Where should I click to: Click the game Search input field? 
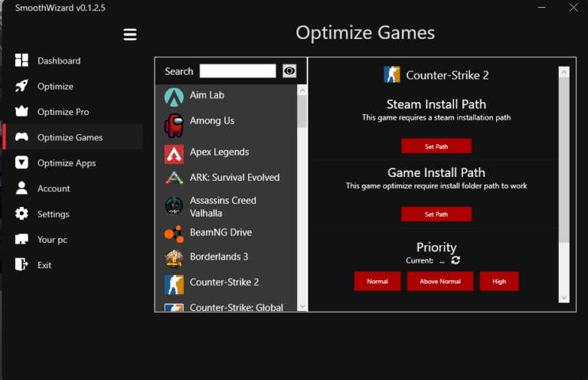[x=238, y=70]
